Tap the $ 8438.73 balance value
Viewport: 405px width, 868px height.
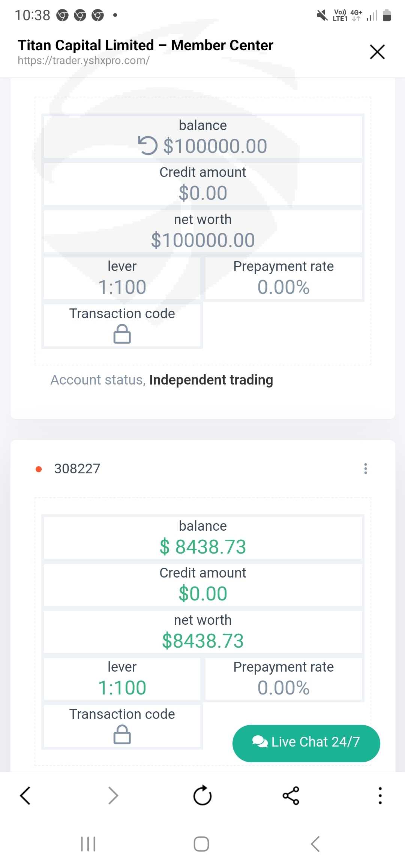coord(203,546)
